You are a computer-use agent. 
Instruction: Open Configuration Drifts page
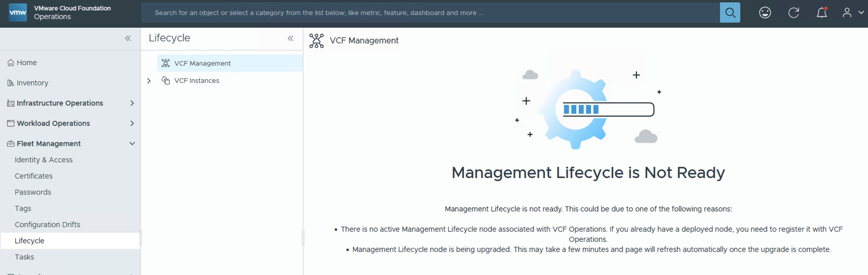point(48,224)
